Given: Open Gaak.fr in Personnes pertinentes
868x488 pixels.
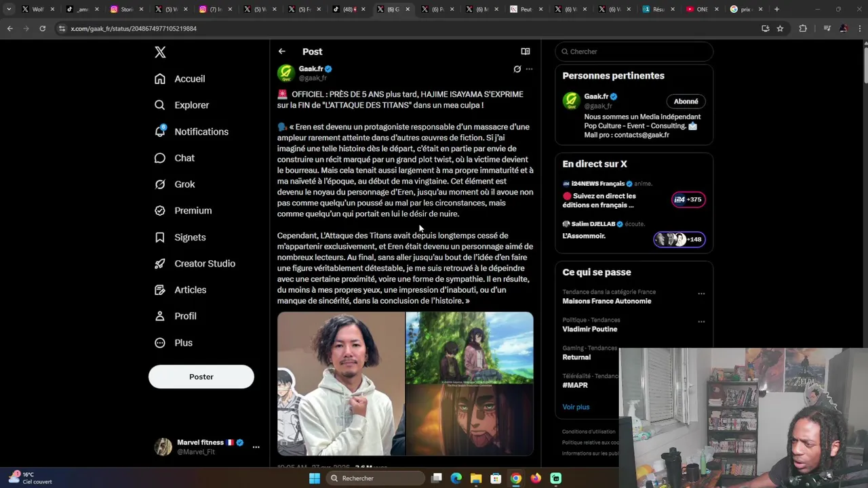Looking at the screenshot, I should (597, 96).
